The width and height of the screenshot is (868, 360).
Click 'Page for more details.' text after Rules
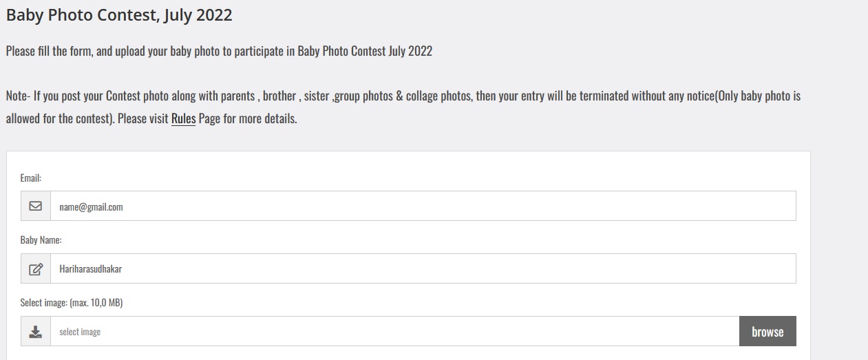click(248, 118)
